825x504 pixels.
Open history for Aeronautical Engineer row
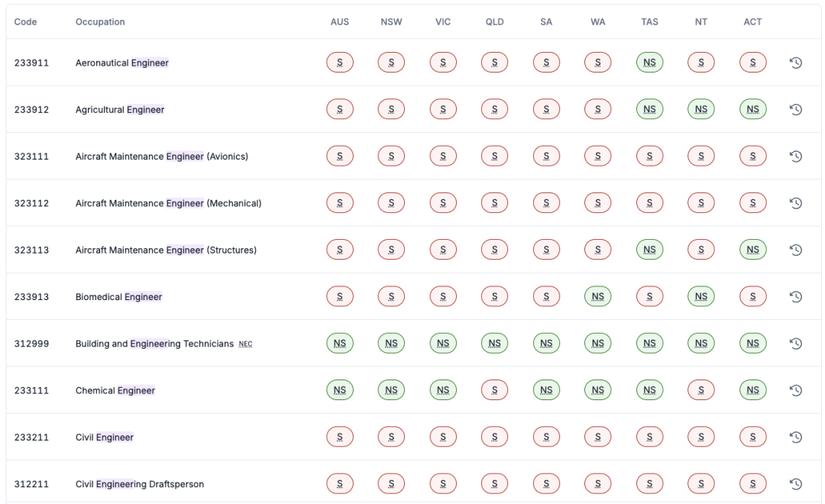point(795,63)
